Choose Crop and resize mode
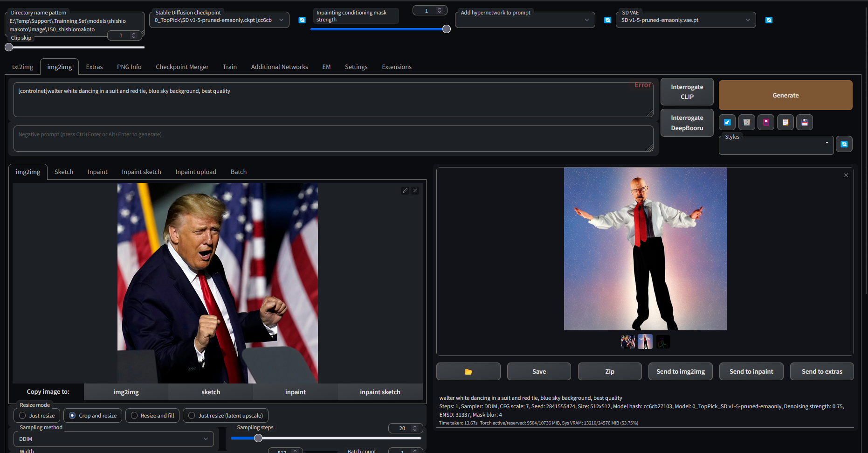The width and height of the screenshot is (868, 453). pos(93,415)
